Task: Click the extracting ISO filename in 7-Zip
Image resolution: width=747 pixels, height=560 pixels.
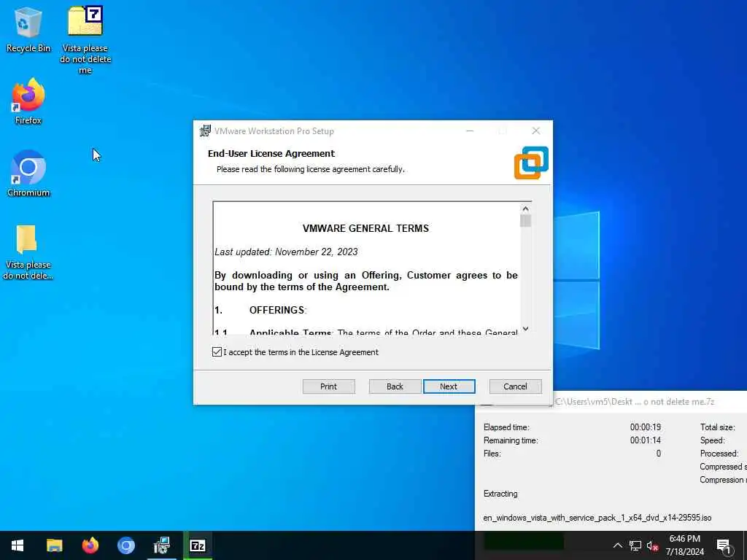Action: [597, 518]
